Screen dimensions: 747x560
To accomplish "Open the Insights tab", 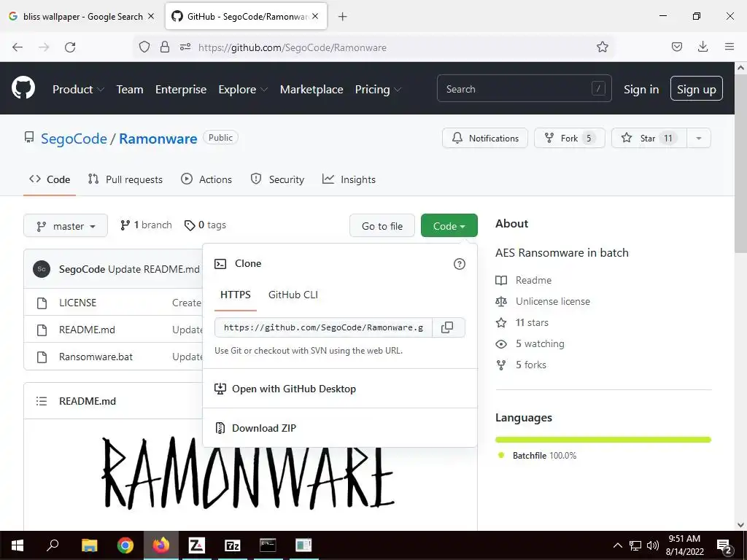I will [x=349, y=179].
